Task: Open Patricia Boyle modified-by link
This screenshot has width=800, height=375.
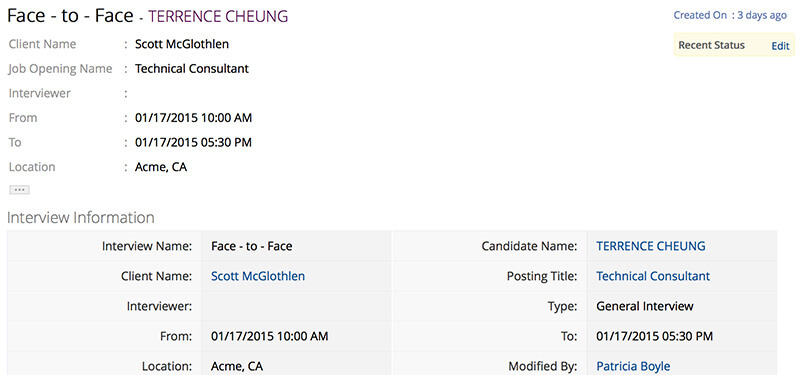Action: point(633,366)
